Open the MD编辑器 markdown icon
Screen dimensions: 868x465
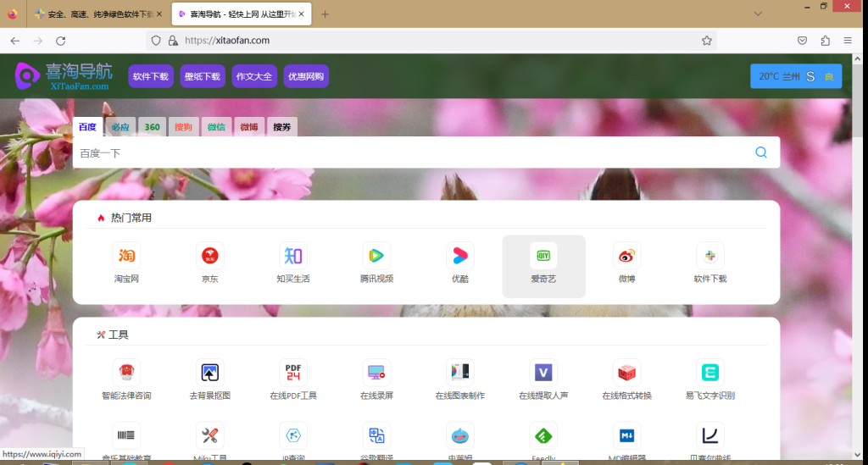click(626, 435)
